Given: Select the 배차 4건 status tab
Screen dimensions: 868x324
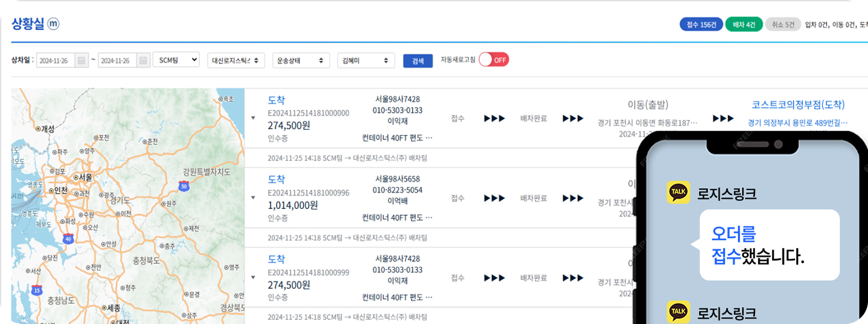Looking at the screenshot, I should tap(744, 24).
